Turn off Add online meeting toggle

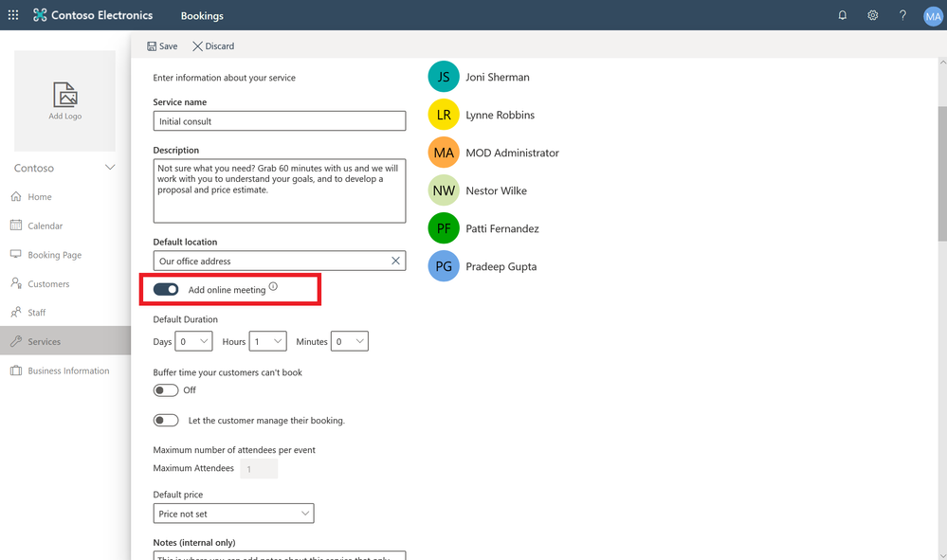(x=166, y=290)
